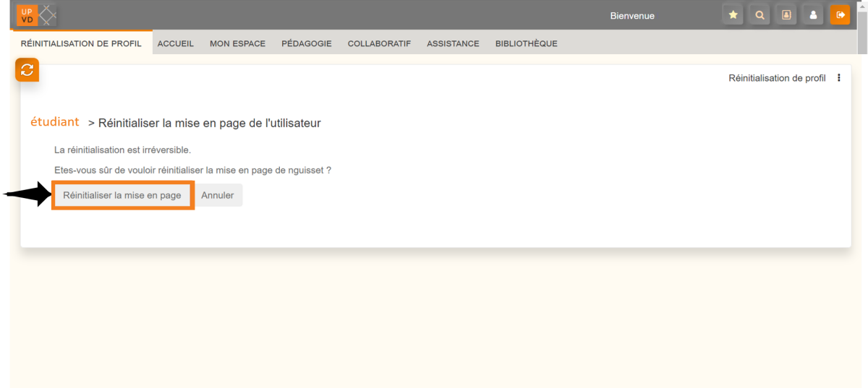This screenshot has width=868, height=388.
Task: Open the user profile icon
Action: coord(813,14)
